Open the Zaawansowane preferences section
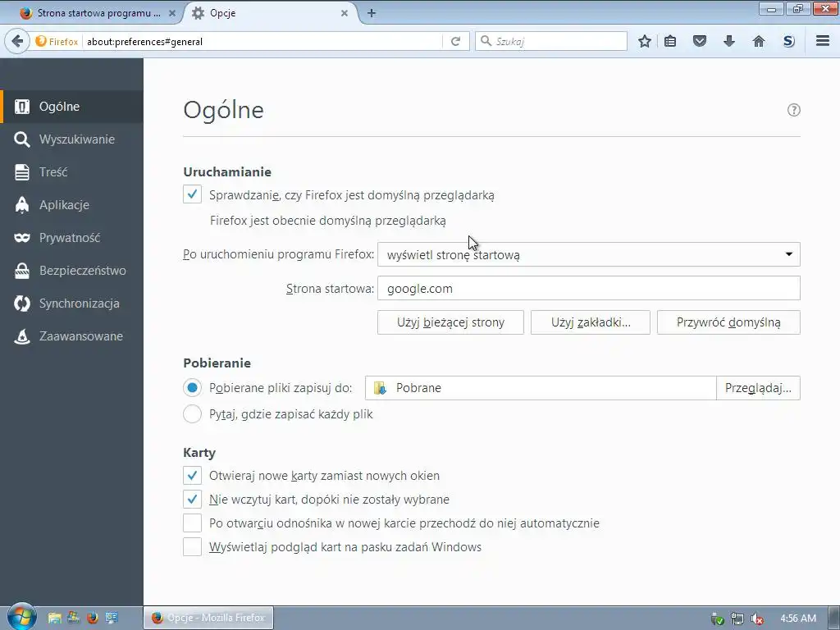Image resolution: width=840 pixels, height=630 pixels. pos(72,336)
